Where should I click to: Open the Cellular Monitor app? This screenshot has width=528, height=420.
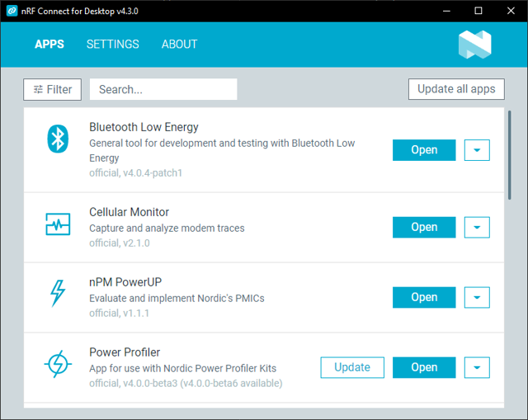(424, 227)
